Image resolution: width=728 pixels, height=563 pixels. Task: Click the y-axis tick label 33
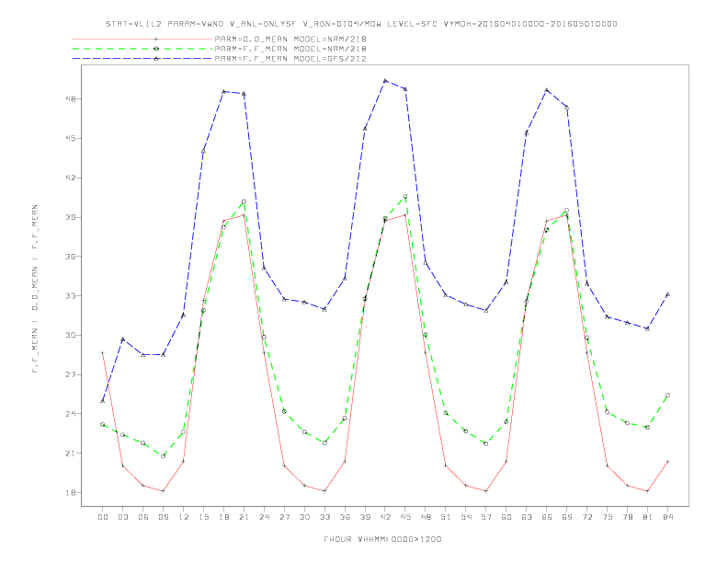pyautogui.click(x=70, y=296)
